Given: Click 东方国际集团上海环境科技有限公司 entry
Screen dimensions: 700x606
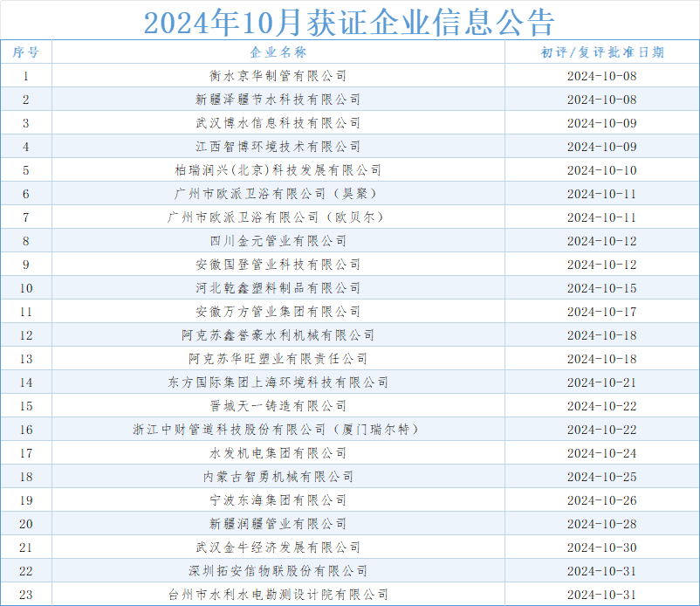Looking at the screenshot, I should point(278,382).
